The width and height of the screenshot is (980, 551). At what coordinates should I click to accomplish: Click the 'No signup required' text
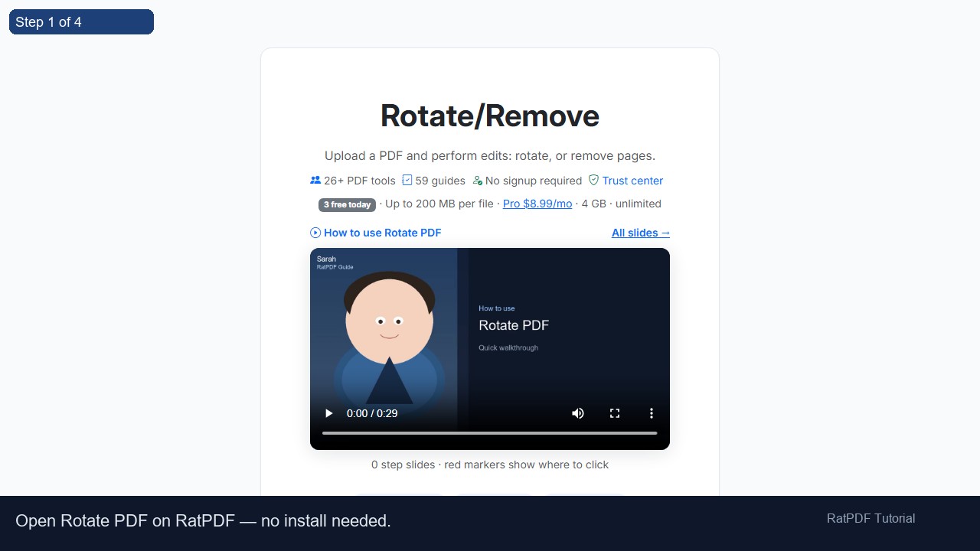[534, 181]
